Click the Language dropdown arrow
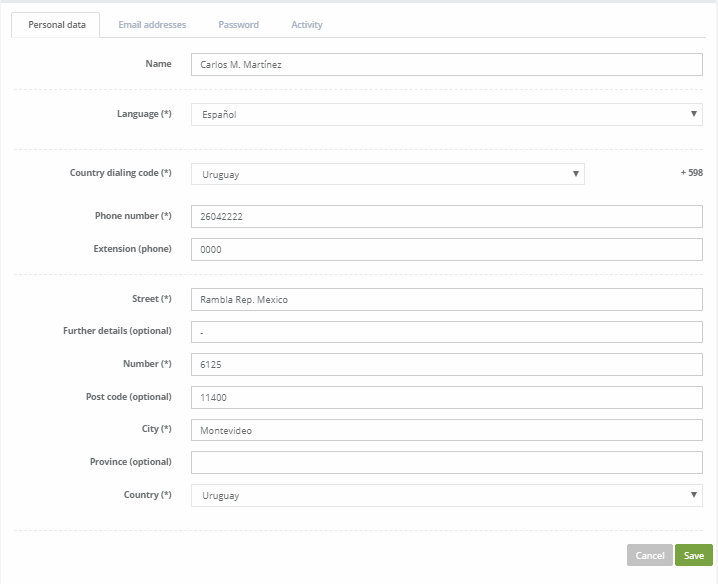 pyautogui.click(x=694, y=115)
